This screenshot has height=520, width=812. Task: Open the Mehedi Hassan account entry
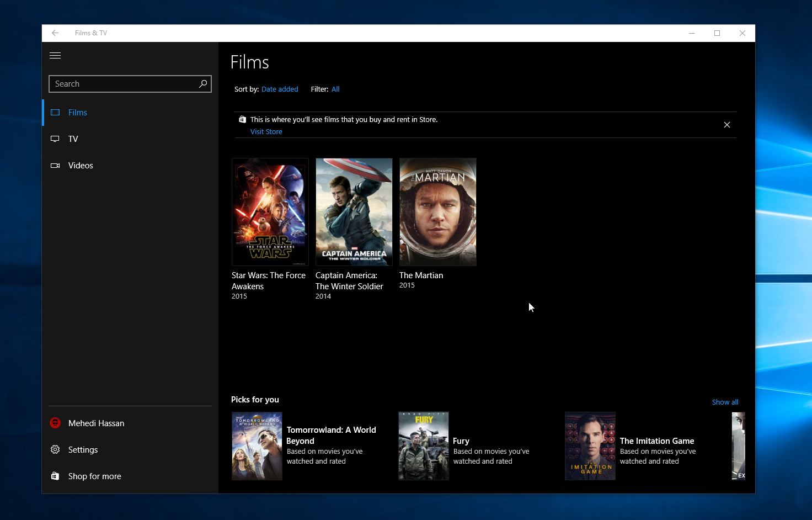coord(130,423)
